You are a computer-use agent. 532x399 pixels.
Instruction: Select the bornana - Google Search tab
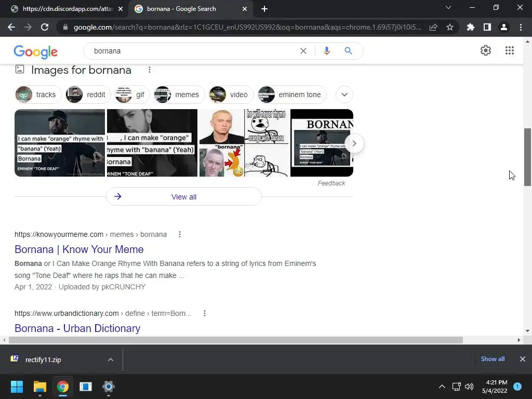coord(190,9)
